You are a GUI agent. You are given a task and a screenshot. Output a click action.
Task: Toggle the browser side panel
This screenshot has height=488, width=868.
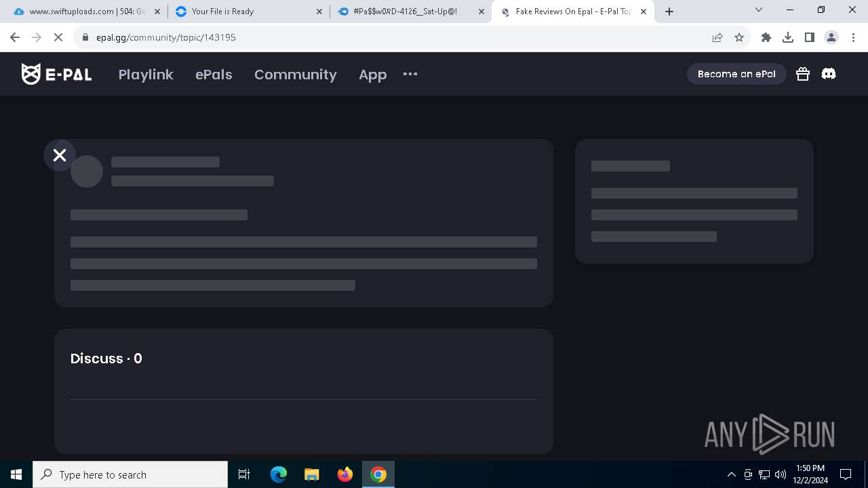coord(810,37)
